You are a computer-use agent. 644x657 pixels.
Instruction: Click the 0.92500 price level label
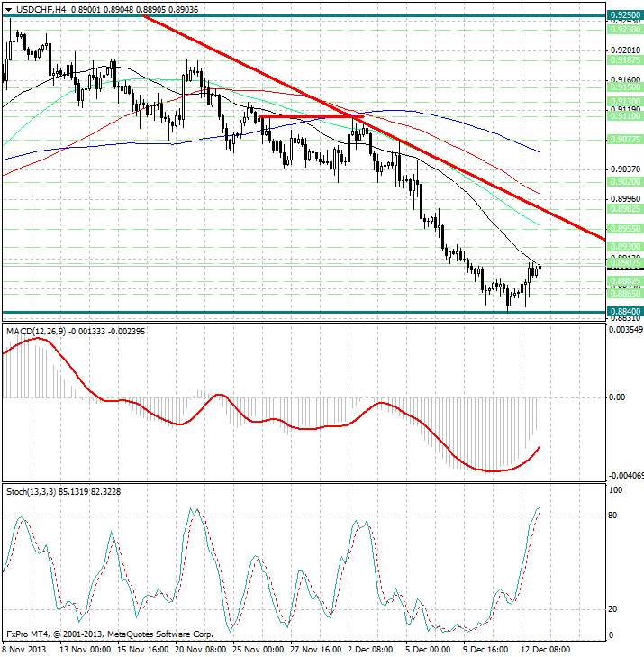pyautogui.click(x=625, y=15)
